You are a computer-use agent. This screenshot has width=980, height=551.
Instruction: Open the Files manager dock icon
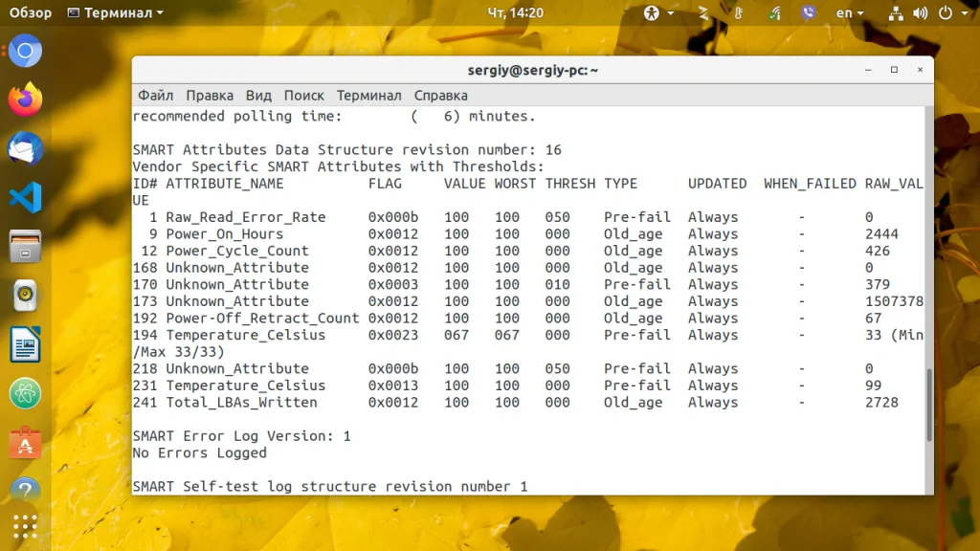click(25, 246)
